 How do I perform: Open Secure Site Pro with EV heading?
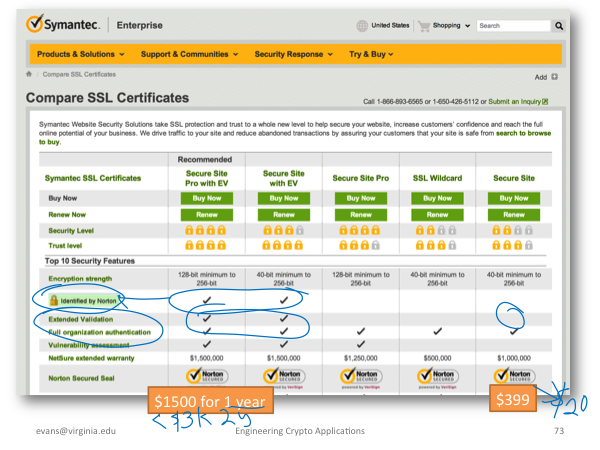coord(207,178)
